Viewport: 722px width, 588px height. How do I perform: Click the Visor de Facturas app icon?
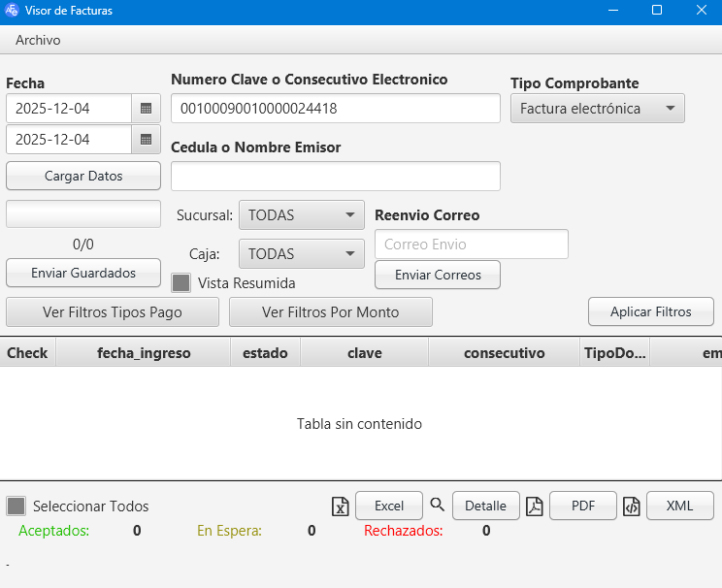13,11
